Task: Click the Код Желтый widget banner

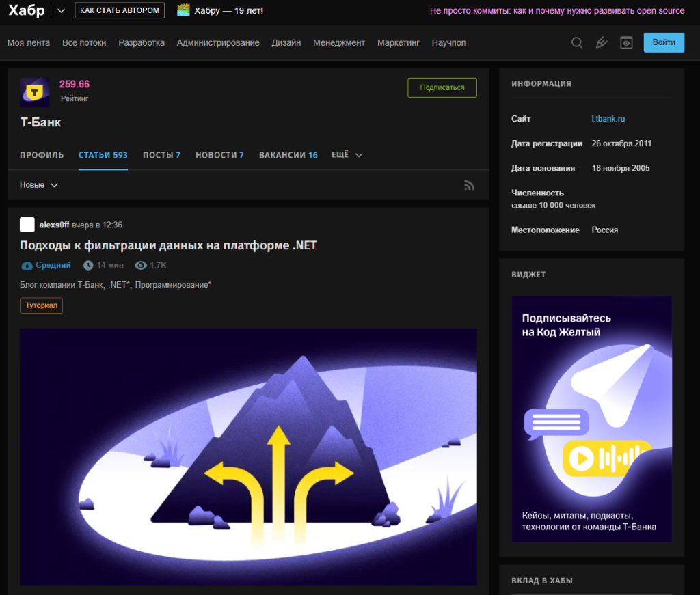Action: (591, 419)
